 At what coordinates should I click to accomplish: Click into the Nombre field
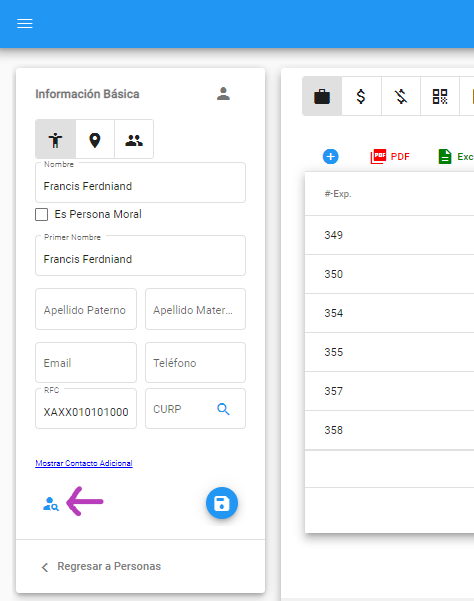point(140,183)
